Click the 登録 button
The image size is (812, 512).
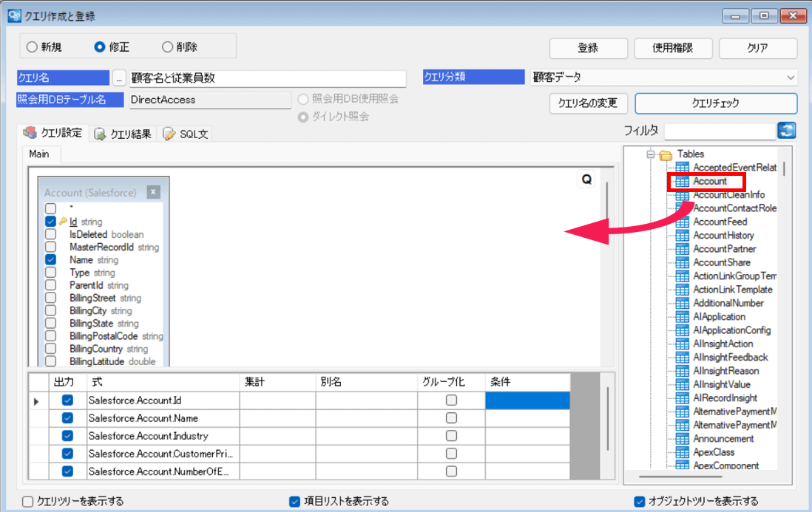588,48
